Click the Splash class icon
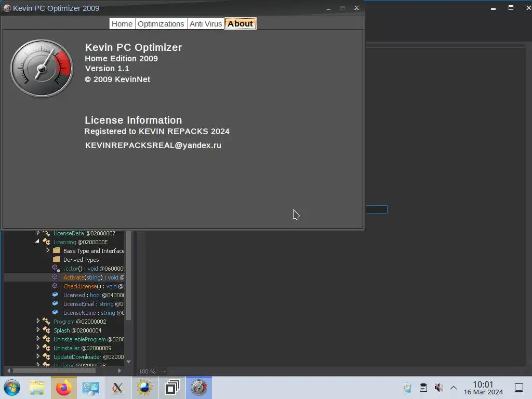This screenshot has width=532, height=399. [x=46, y=330]
